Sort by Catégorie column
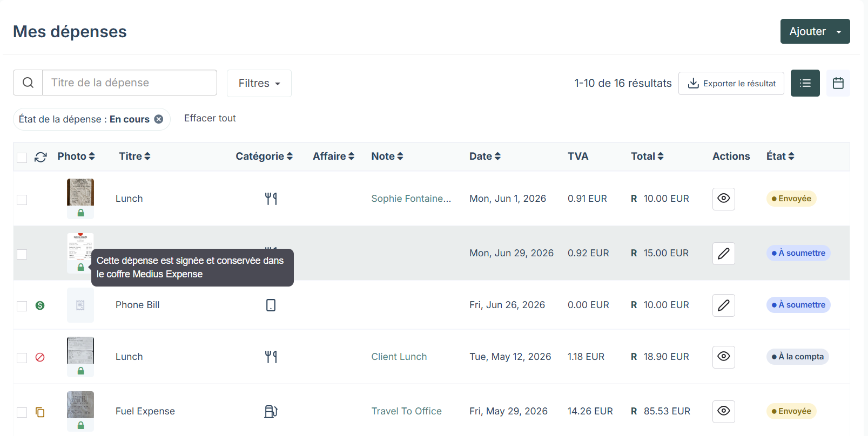The width and height of the screenshot is (868, 436). pyautogui.click(x=264, y=156)
